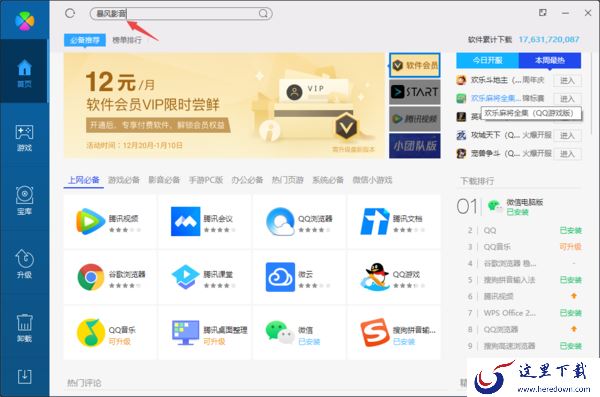Select the START banner thumbnail

(x=415, y=92)
